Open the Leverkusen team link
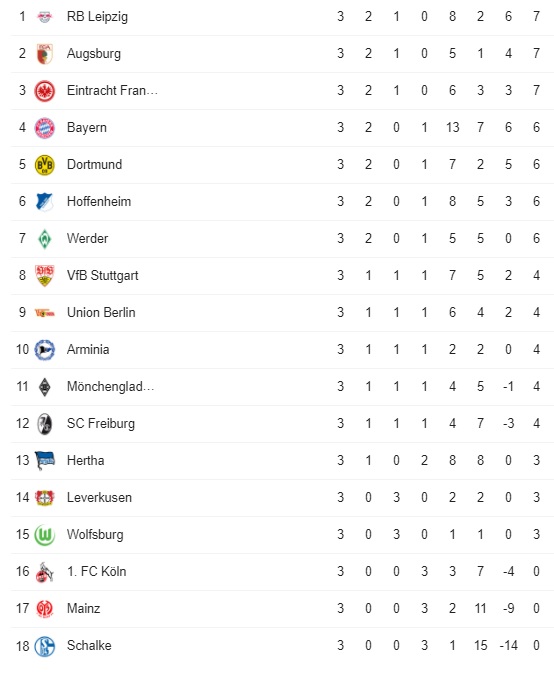The height and width of the screenshot is (677, 554). (x=99, y=497)
